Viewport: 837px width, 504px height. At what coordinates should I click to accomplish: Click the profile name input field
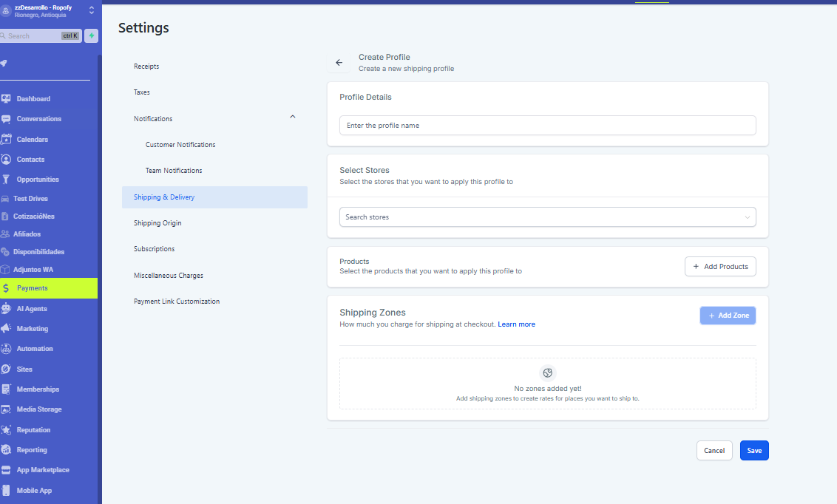coord(547,126)
